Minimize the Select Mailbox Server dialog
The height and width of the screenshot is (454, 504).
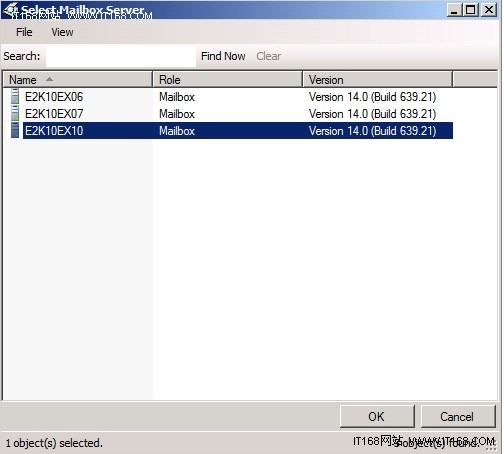coord(454,10)
